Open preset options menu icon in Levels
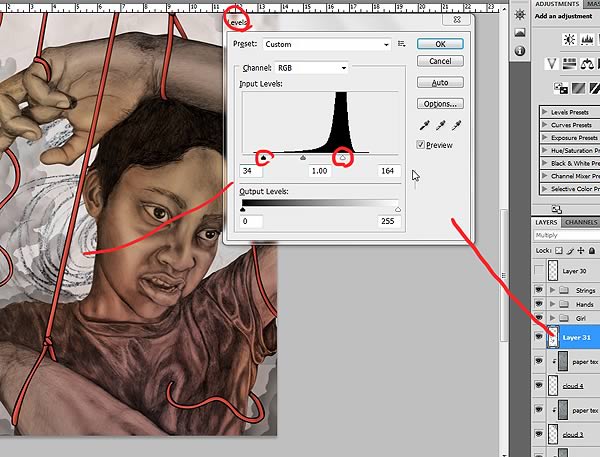Viewport: 600px width, 457px height. [401, 44]
